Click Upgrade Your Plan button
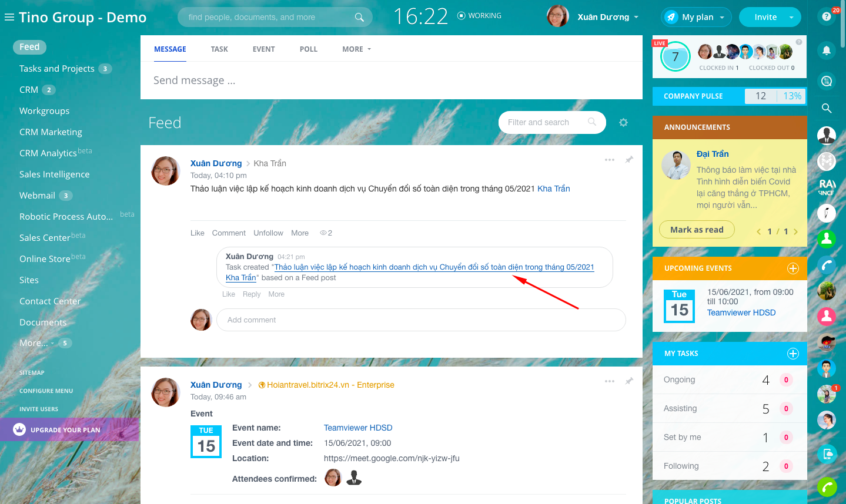Image resolution: width=846 pixels, height=504 pixels. click(x=69, y=429)
